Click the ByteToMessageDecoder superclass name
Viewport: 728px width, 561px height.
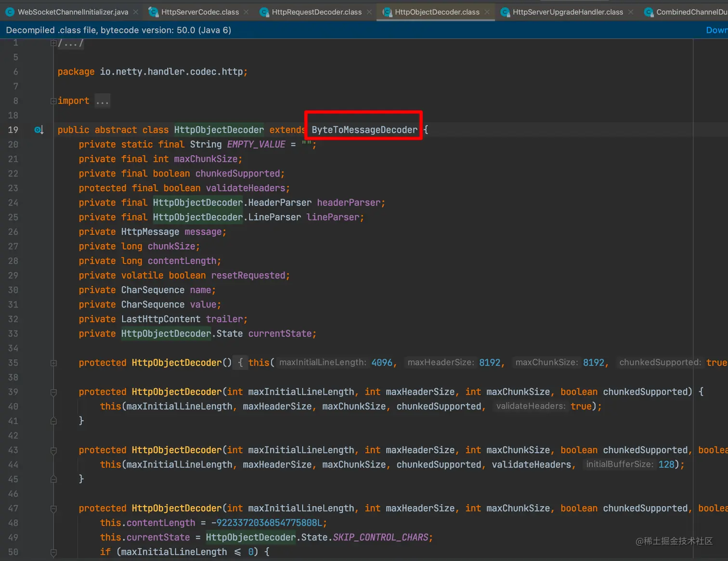(x=364, y=130)
